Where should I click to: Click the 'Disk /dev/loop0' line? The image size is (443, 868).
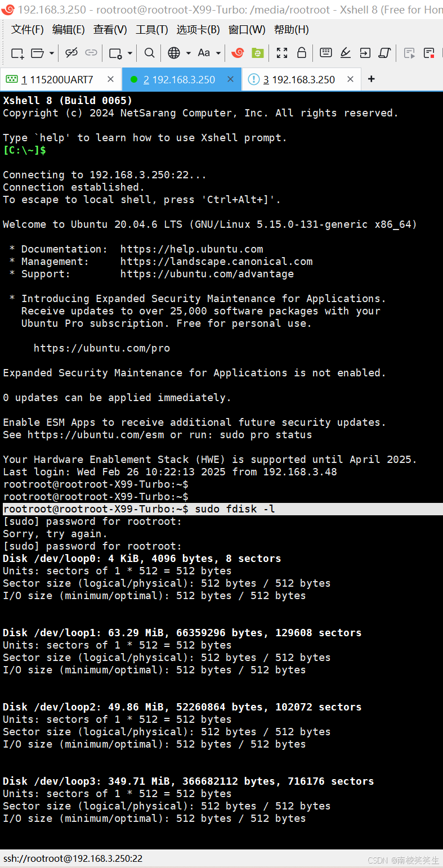pyautogui.click(x=142, y=559)
